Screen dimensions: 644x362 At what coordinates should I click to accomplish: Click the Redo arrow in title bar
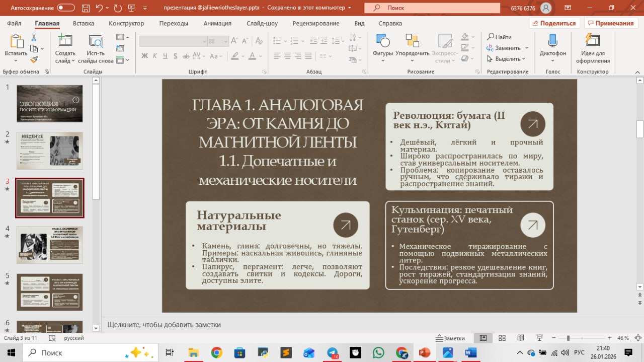pos(118,8)
